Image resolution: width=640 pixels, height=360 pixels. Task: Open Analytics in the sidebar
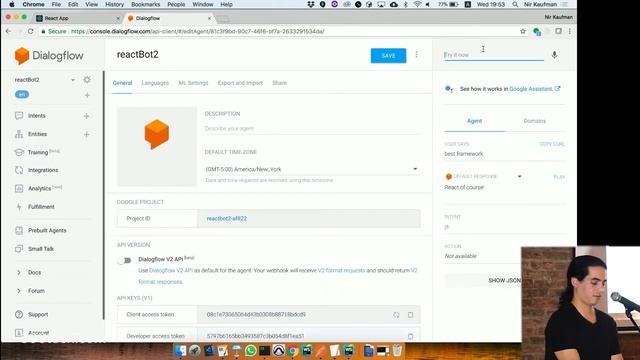tap(40, 189)
